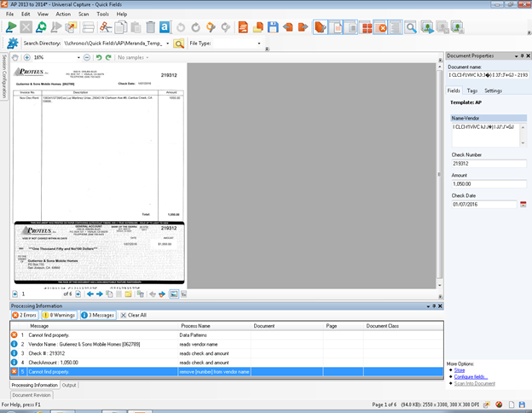This screenshot has height=413, width=532.
Task: Click the orange rotate with wrench icon
Action: click(211, 27)
